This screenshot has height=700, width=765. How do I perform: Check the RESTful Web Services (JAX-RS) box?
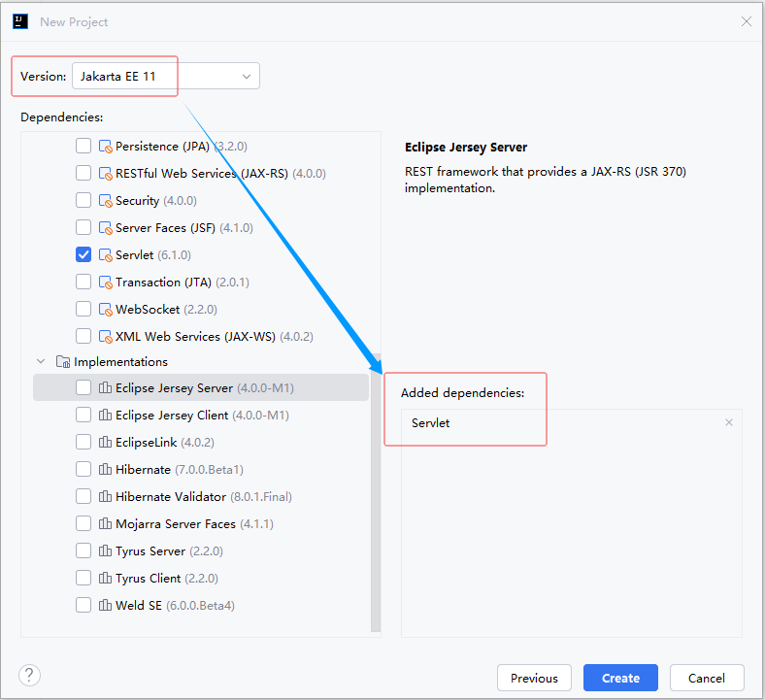pyautogui.click(x=83, y=173)
